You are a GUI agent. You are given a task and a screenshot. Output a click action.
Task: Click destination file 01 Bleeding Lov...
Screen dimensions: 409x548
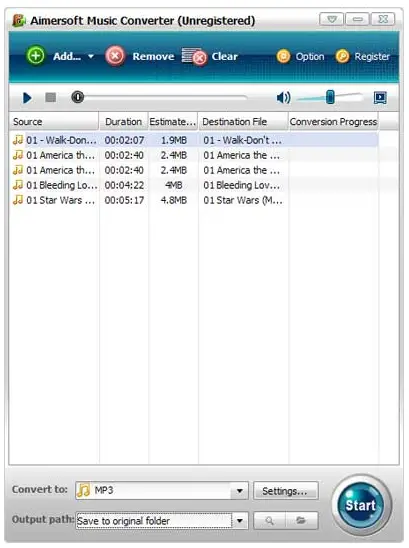tap(242, 185)
